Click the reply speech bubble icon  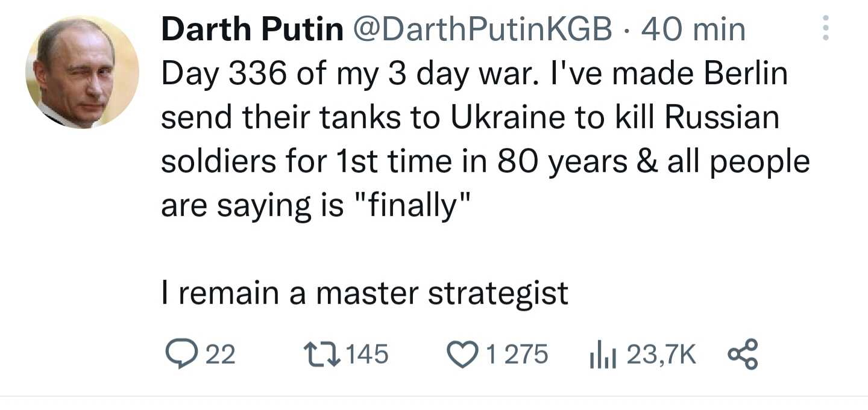[178, 354]
